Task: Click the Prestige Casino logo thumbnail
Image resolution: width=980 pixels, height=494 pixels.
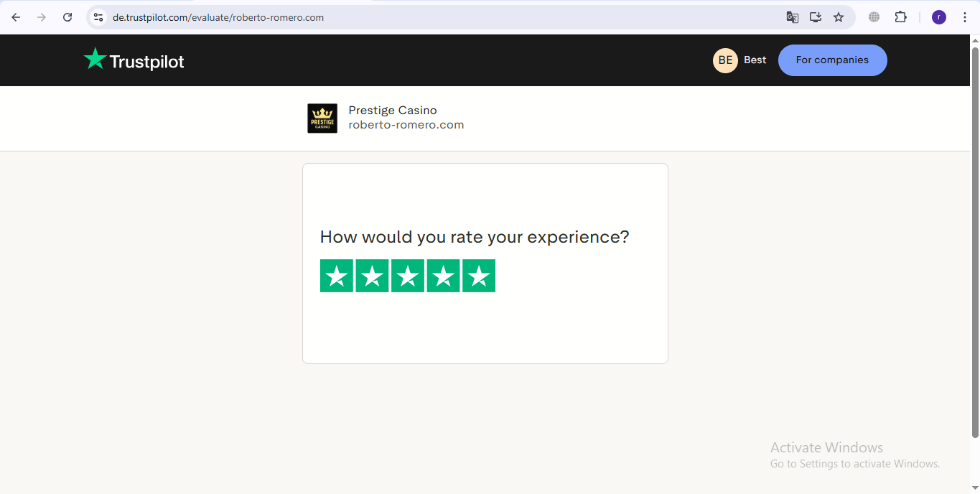Action: click(x=322, y=118)
